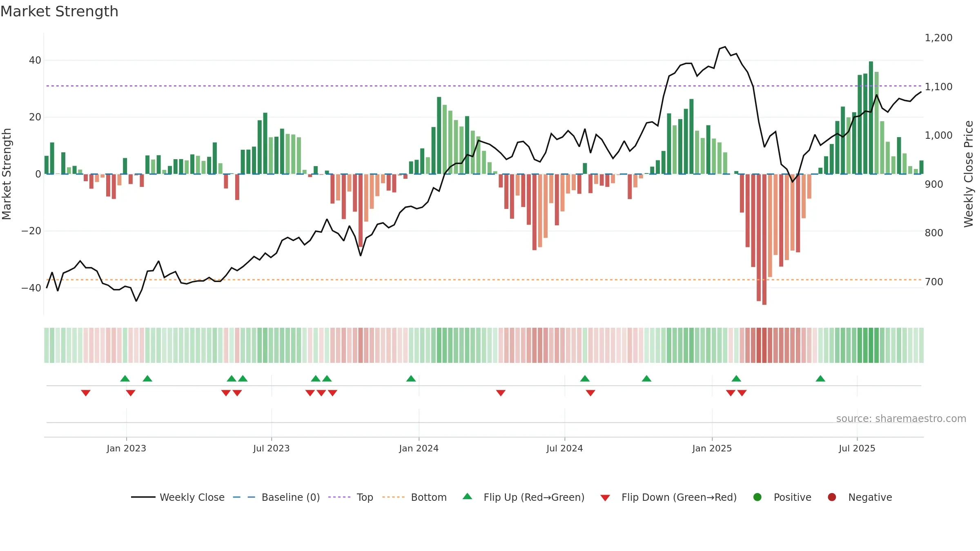
Task: Click the first flip-down marker before Jan 2023
Action: tap(86, 393)
